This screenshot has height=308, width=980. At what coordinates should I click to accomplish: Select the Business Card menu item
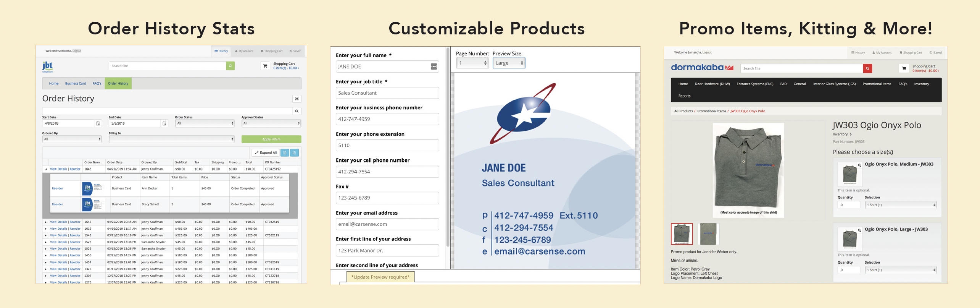(x=76, y=84)
